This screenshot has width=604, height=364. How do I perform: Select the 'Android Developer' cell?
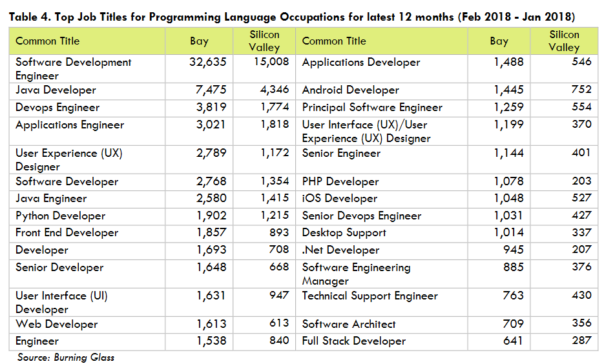[x=351, y=90]
